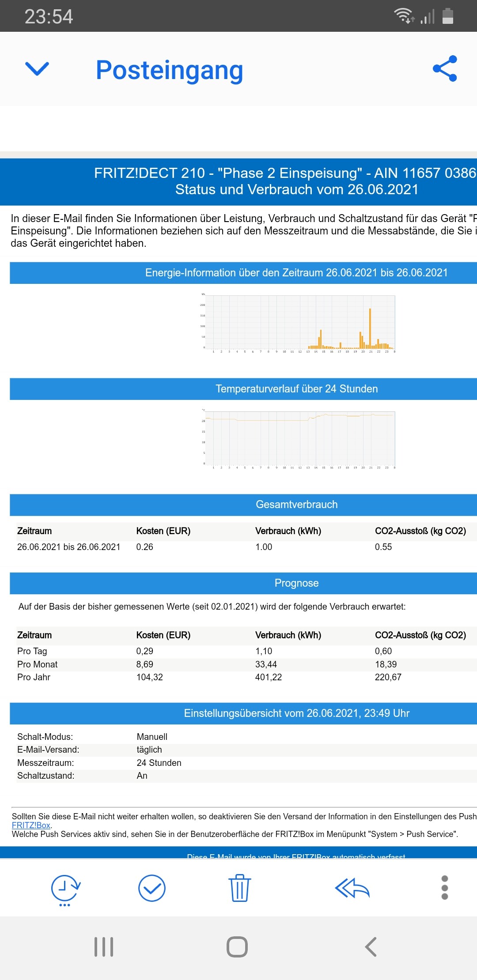The height and width of the screenshot is (980, 477).
Task: Mark email done with checkmark icon
Action: click(152, 888)
